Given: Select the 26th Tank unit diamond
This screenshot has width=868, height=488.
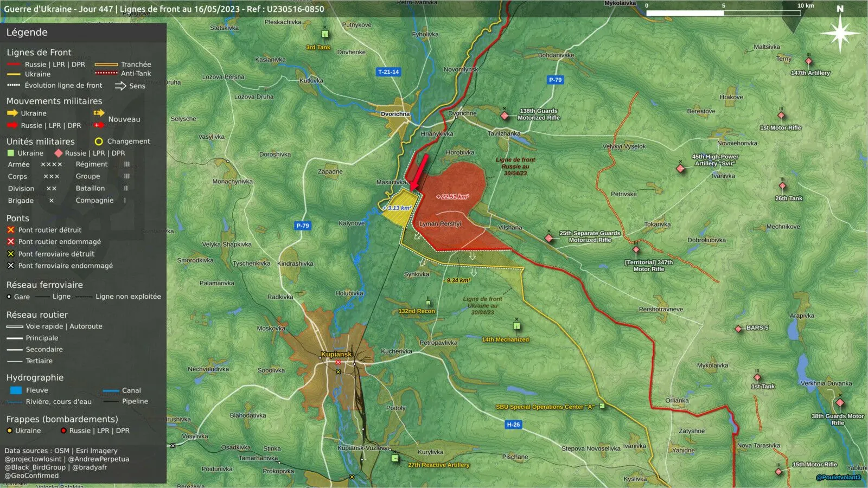Looking at the screenshot, I should 782,186.
